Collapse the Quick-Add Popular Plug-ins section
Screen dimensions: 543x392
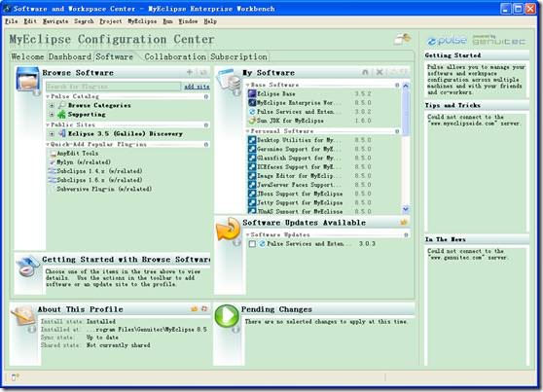point(48,144)
